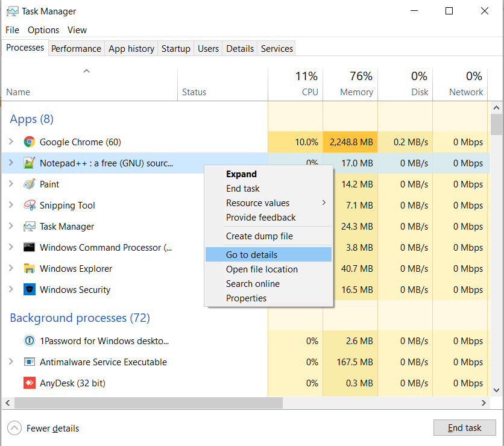Image resolution: width=504 pixels, height=446 pixels.
Task: Open the View menu
Action: pyautogui.click(x=77, y=30)
